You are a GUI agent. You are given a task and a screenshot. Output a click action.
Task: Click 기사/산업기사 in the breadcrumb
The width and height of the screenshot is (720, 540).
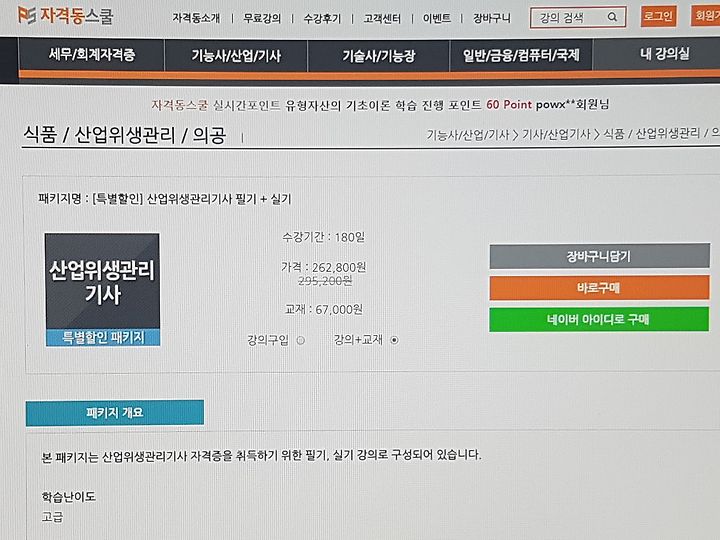click(x=556, y=135)
